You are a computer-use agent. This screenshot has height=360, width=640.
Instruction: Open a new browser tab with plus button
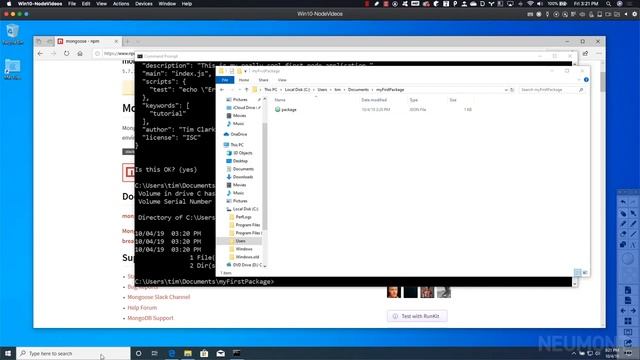(x=128, y=41)
